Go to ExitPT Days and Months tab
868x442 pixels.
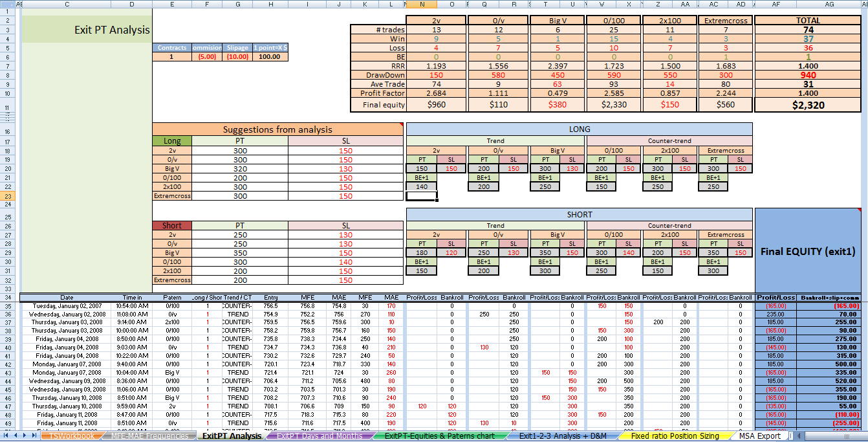point(319,436)
